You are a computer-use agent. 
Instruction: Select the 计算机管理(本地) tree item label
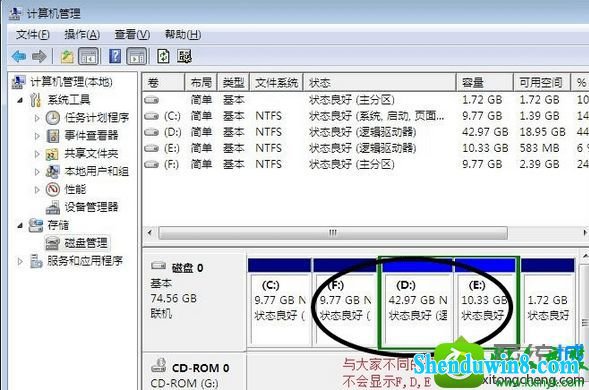(x=71, y=82)
